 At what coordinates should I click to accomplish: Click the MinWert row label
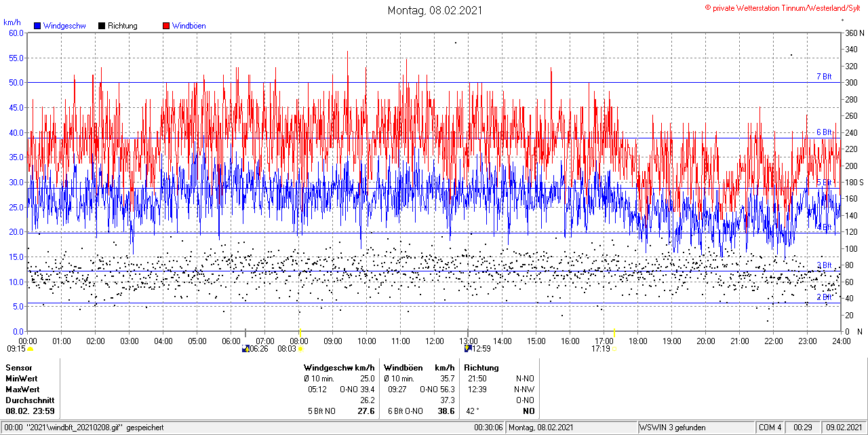[22, 379]
